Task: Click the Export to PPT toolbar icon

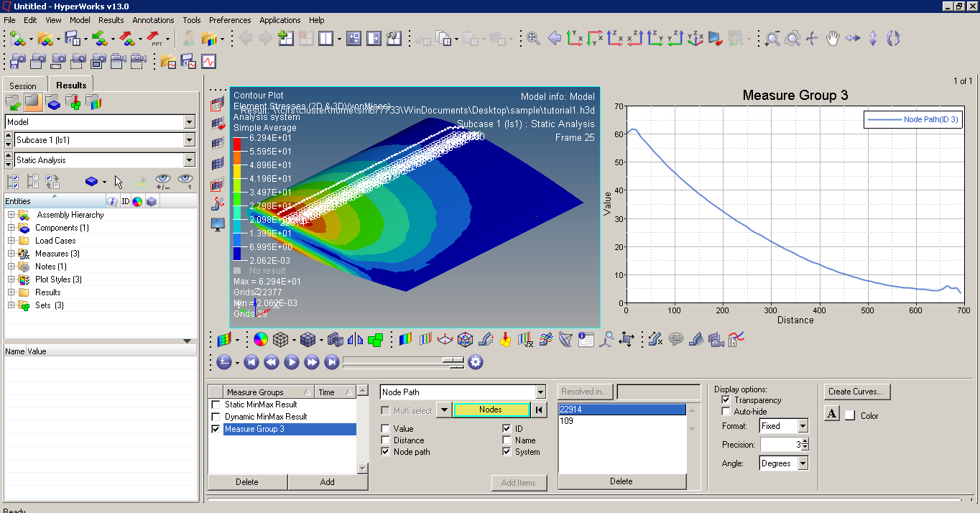Action: pyautogui.click(x=154, y=38)
